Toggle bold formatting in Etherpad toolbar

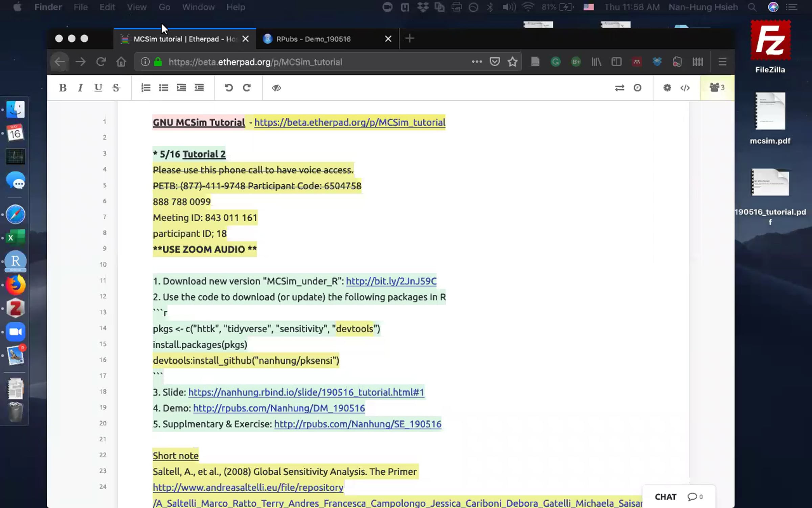point(63,88)
